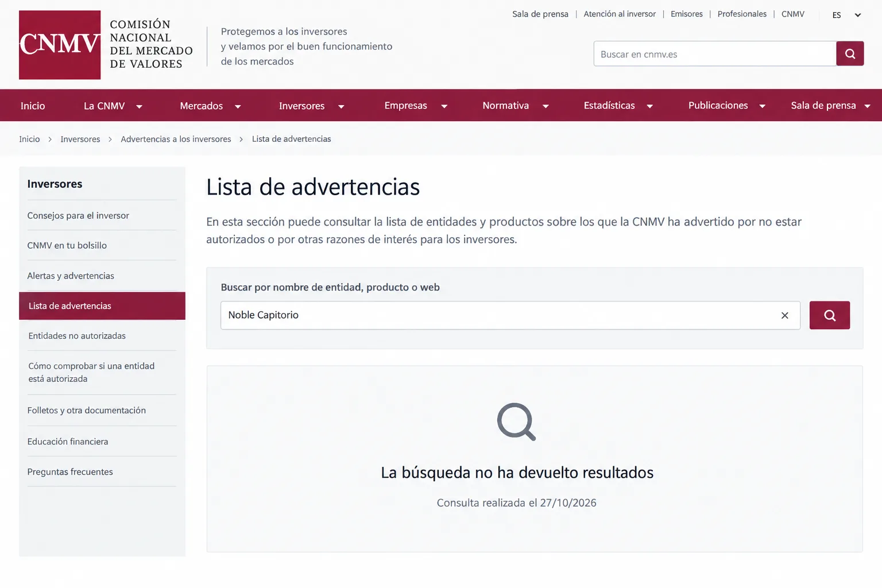882x588 pixels.
Task: Click the Inversores sidebar heading
Action: click(x=55, y=184)
